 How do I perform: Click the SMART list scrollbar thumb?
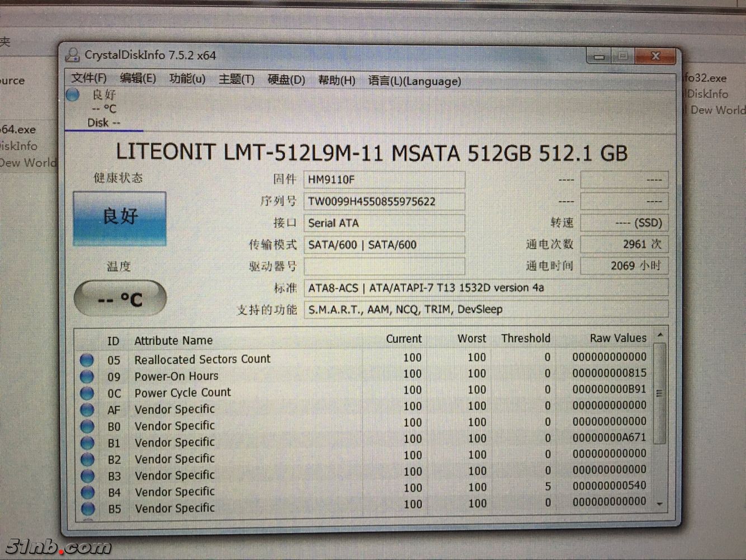pyautogui.click(x=659, y=393)
